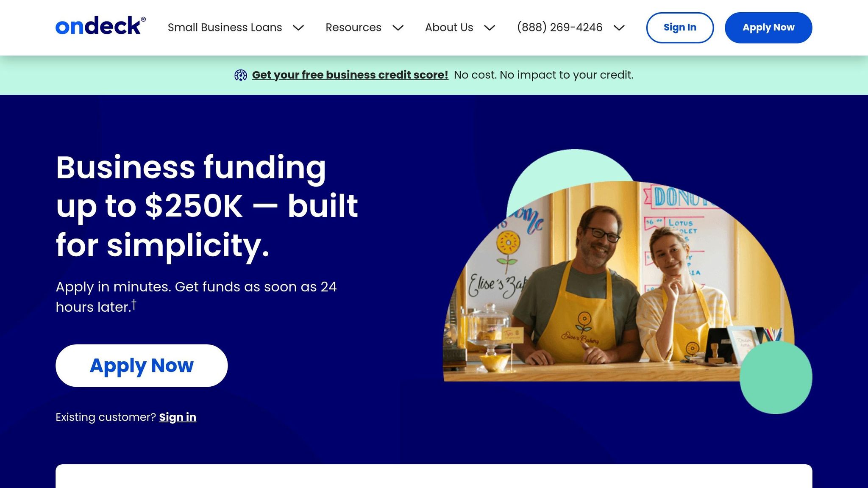
Task: Expand the About Us chevron arrow
Action: point(490,28)
